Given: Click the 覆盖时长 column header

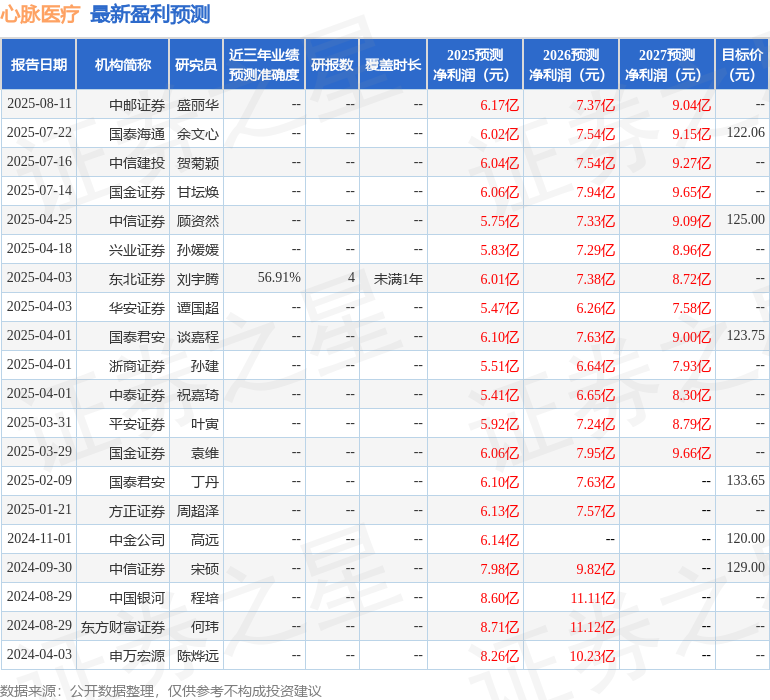Looking at the screenshot, I should (393, 65).
